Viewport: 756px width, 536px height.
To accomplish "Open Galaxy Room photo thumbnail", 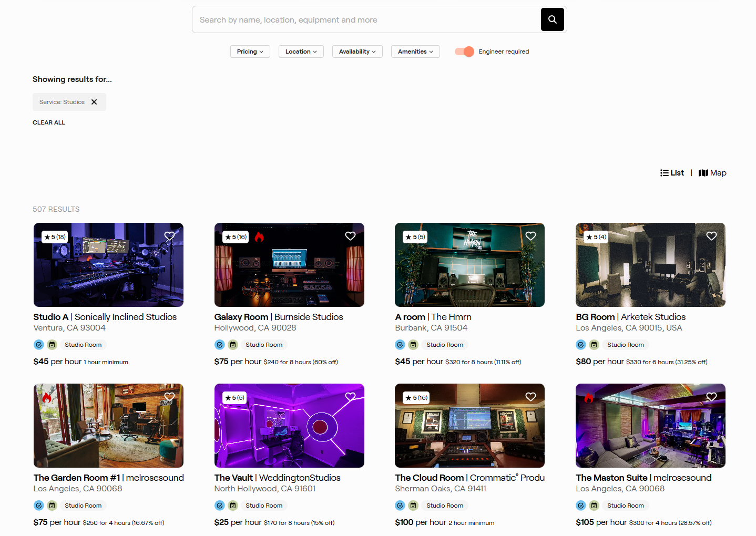I will pos(289,265).
